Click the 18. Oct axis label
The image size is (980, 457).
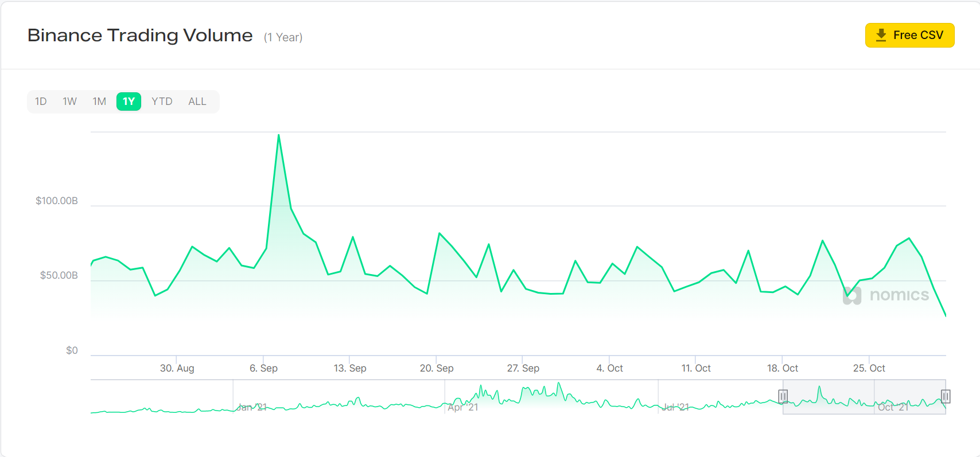click(x=783, y=368)
